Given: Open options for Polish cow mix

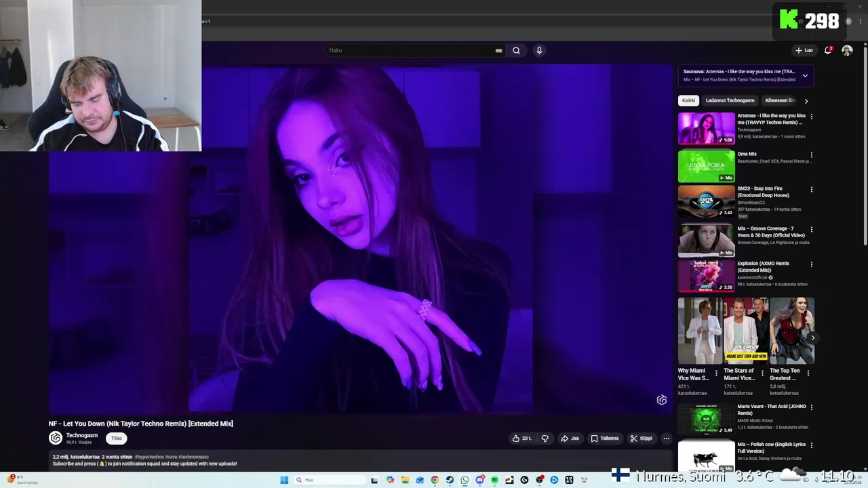Looking at the screenshot, I should [x=811, y=445].
